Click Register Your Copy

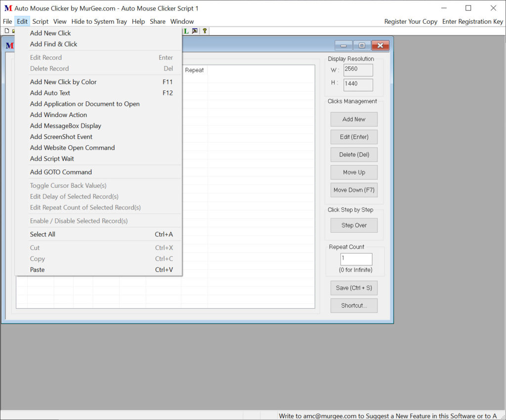pyautogui.click(x=411, y=21)
